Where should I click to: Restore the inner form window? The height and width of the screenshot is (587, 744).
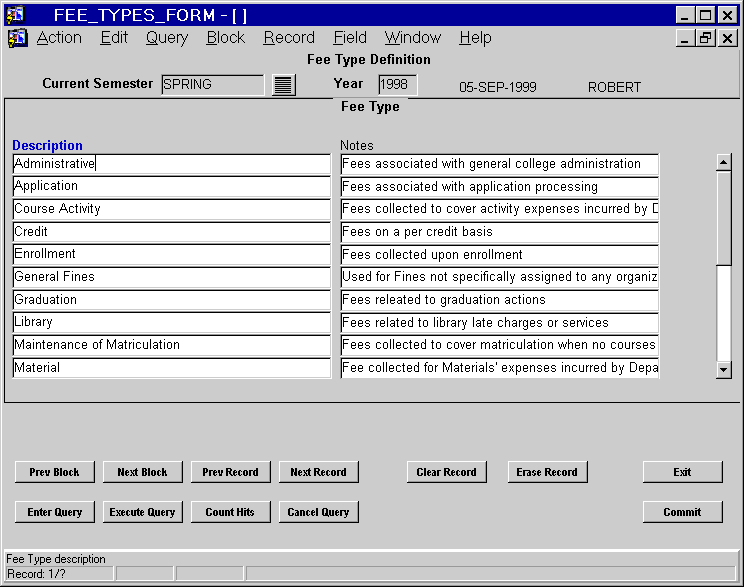pos(705,37)
